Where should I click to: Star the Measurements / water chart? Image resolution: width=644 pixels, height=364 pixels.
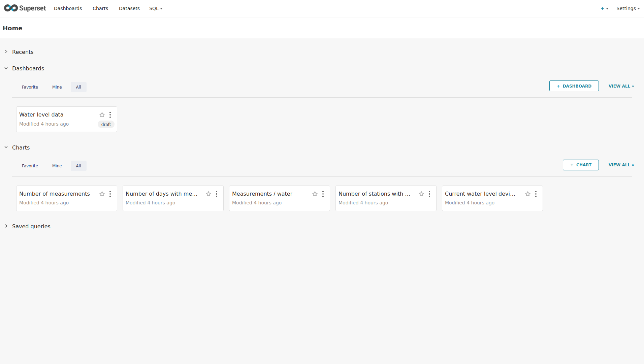coord(315,194)
